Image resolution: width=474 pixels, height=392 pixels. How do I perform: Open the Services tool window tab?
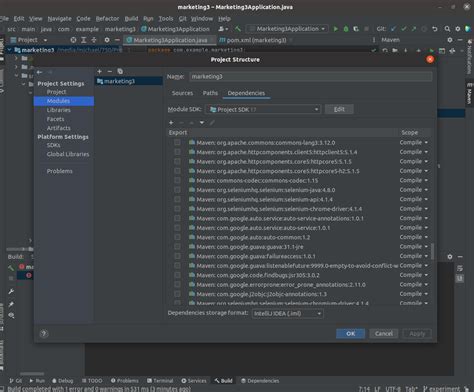pyautogui.click(x=194, y=381)
